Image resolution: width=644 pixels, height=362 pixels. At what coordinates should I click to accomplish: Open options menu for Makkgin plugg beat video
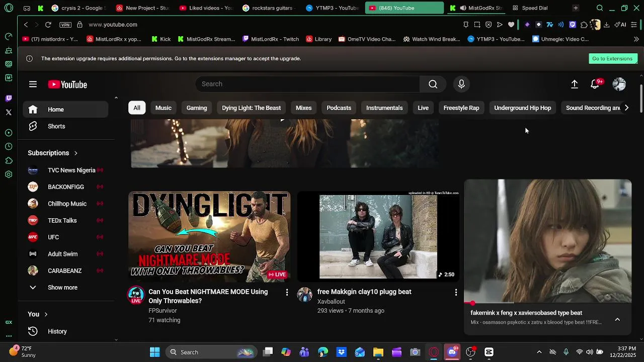pyautogui.click(x=456, y=292)
